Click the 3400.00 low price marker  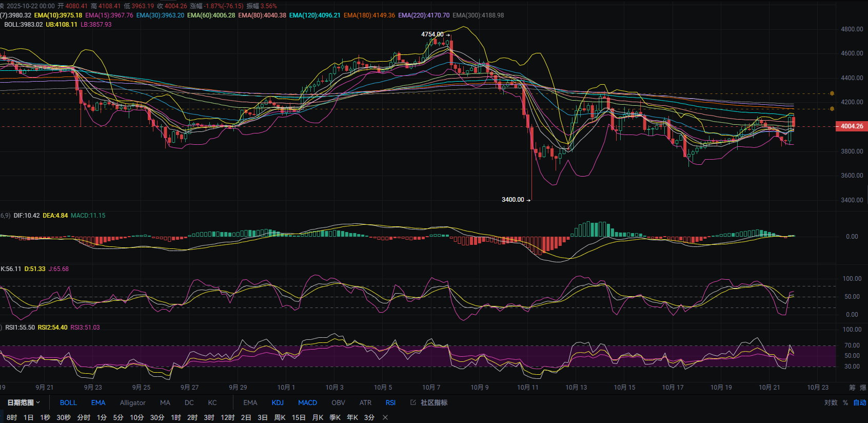click(513, 200)
